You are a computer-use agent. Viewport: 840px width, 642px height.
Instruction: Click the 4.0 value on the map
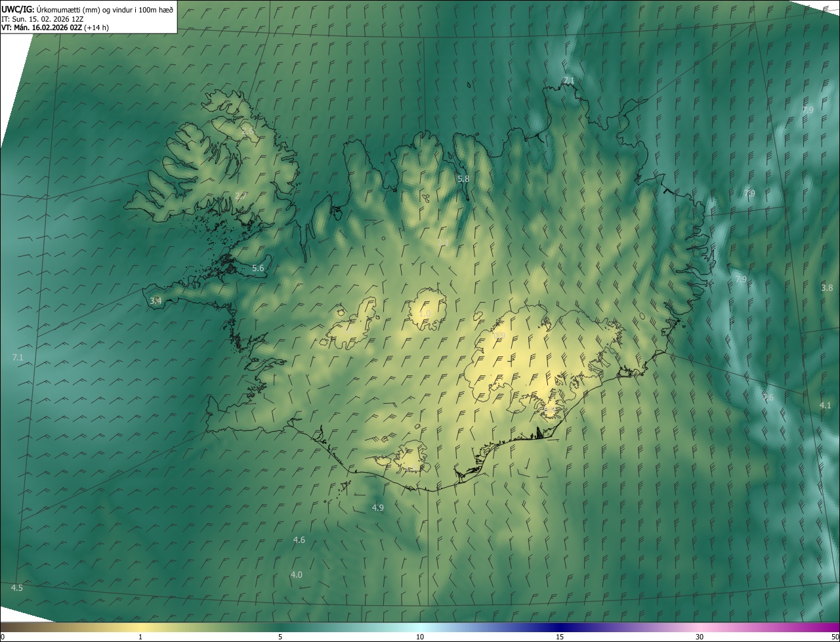[296, 574]
